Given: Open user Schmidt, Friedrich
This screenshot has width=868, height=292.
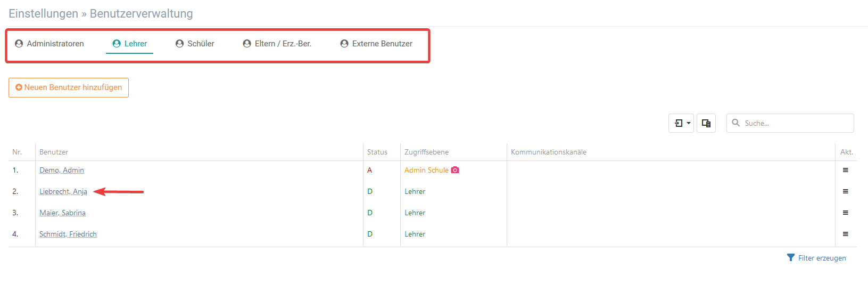Looking at the screenshot, I should click(x=68, y=234).
